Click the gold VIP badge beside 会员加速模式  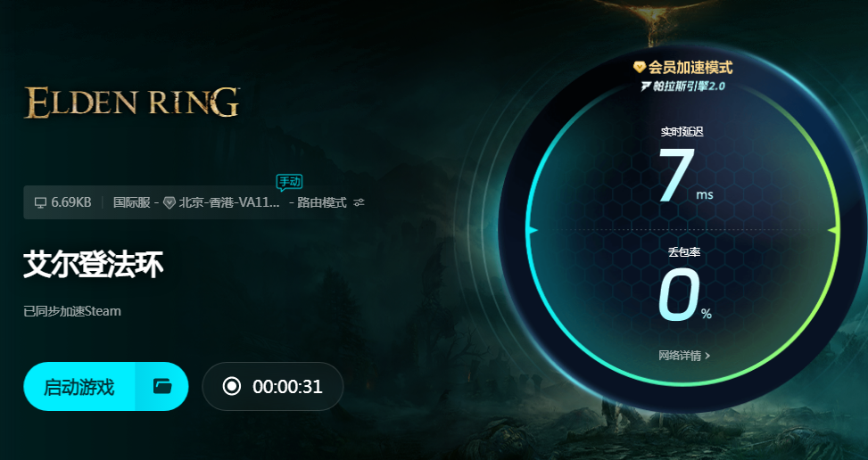coord(640,68)
